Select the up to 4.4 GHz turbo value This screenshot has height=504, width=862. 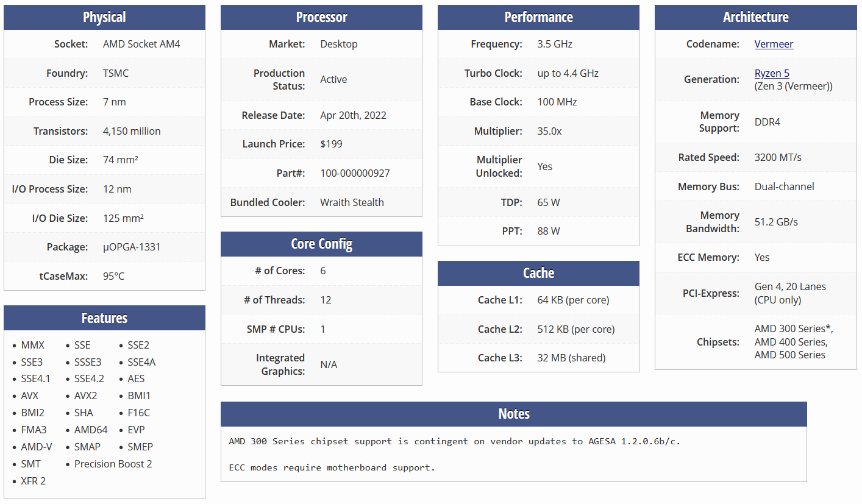click(568, 73)
